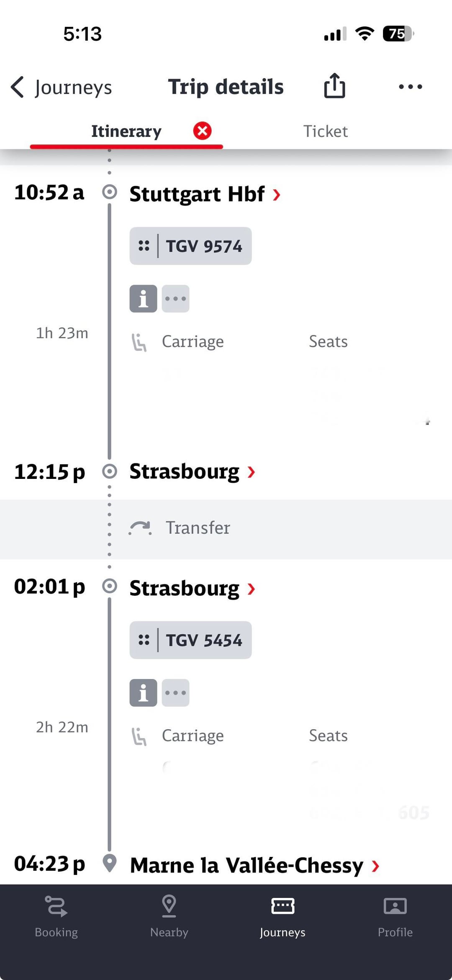
Task: Expand Strasbourg departure at 02:01 p
Action: (x=192, y=589)
